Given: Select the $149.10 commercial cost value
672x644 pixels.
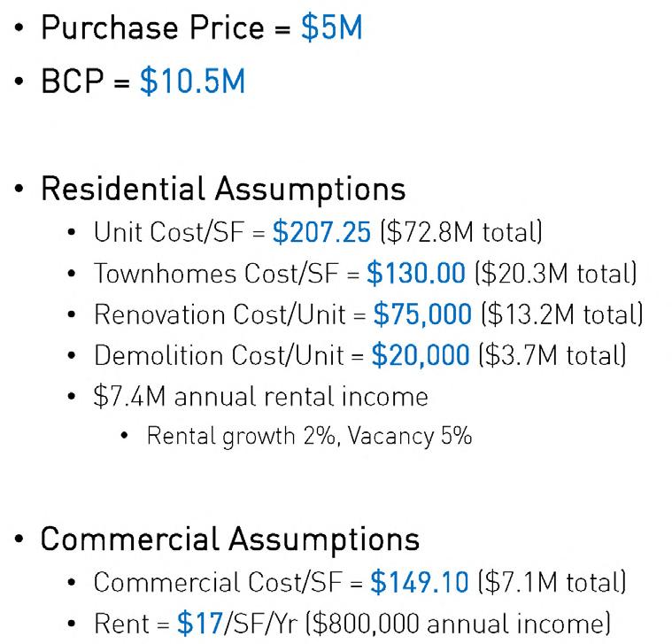Looking at the screenshot, I should point(420,582).
